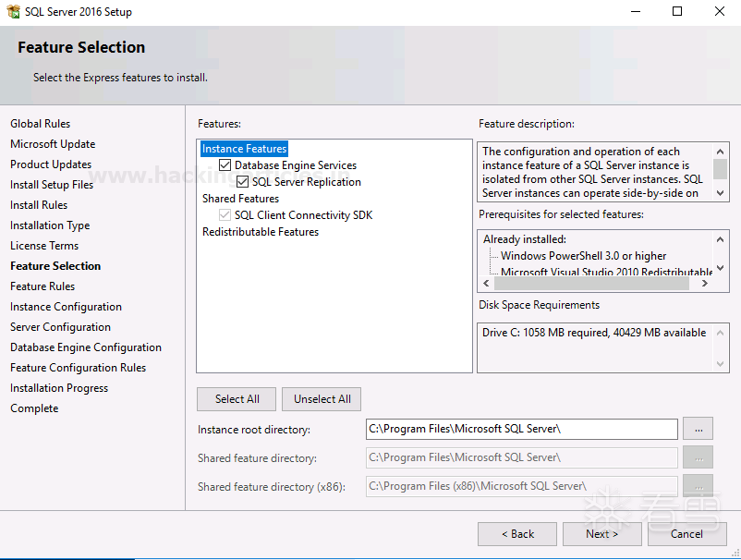Screen dimensions: 741x560
Task: Select Redistributable Features tree node
Action: click(x=261, y=232)
